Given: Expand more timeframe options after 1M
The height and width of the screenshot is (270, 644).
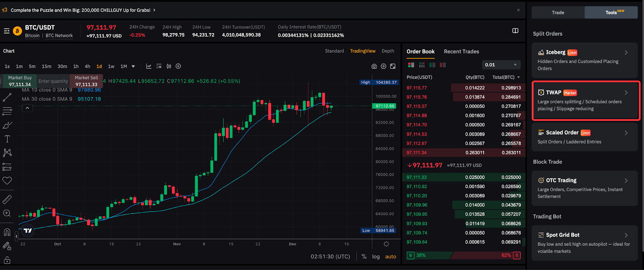Looking at the screenshot, I should click(x=133, y=66).
